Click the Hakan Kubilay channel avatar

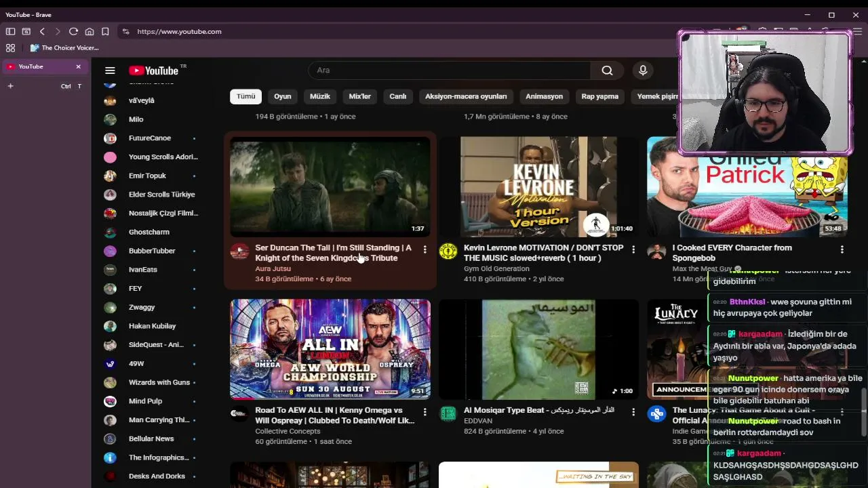110,326
